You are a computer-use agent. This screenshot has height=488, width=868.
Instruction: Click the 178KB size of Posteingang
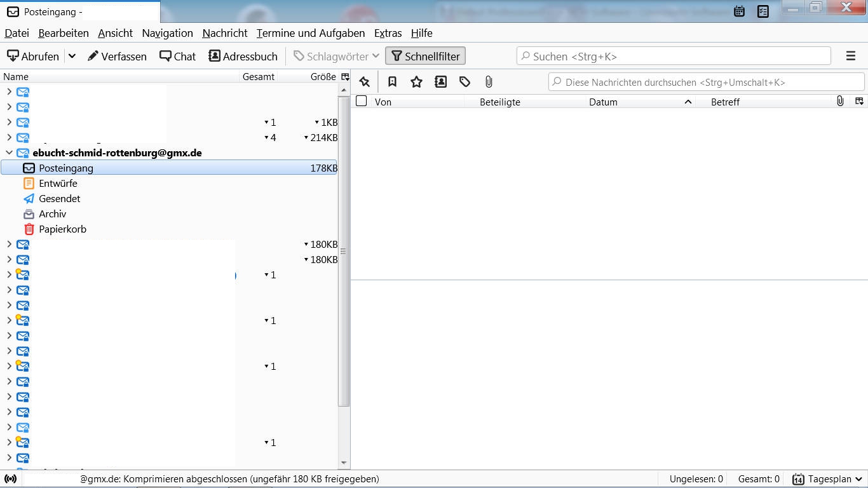(323, 168)
